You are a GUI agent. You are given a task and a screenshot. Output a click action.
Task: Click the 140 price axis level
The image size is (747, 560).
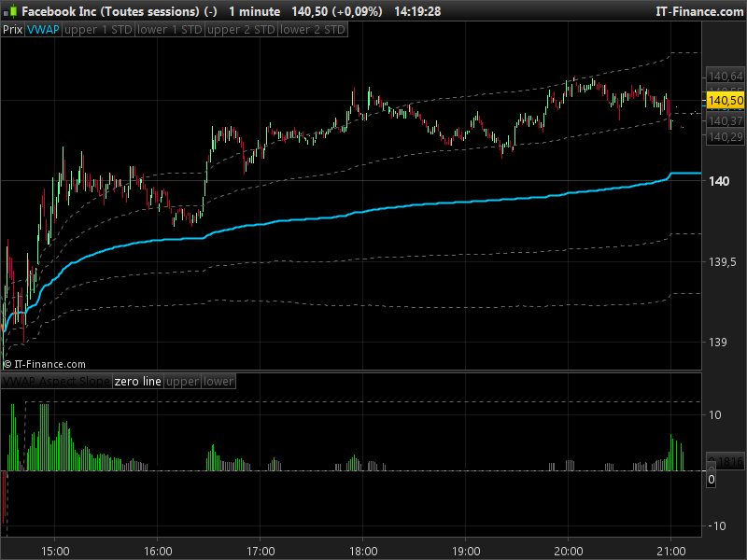719,181
